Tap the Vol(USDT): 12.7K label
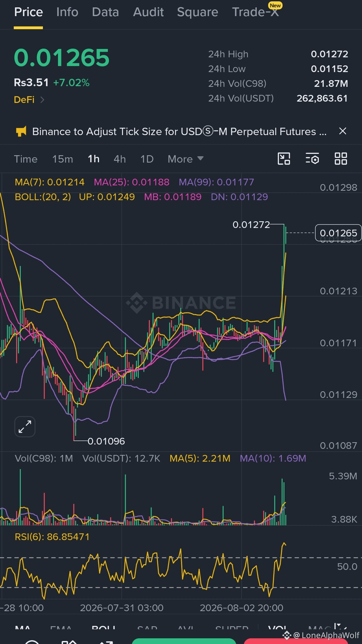 click(x=121, y=458)
